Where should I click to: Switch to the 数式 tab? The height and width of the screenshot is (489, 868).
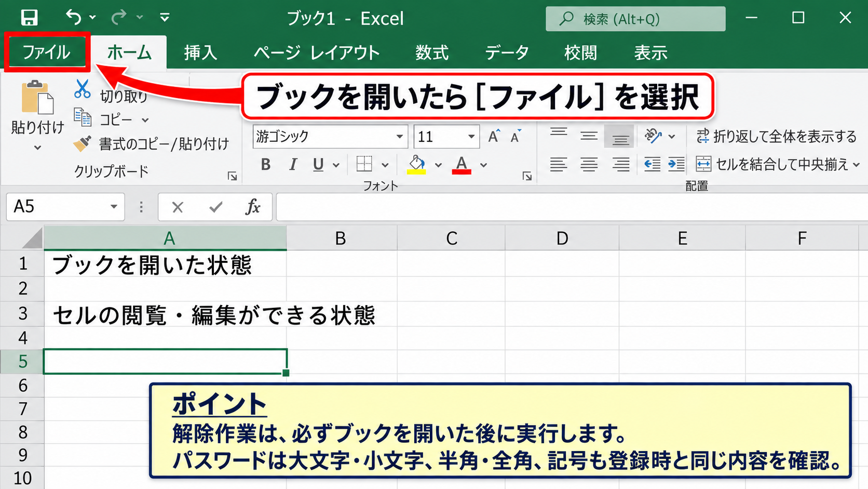pyautogui.click(x=432, y=52)
